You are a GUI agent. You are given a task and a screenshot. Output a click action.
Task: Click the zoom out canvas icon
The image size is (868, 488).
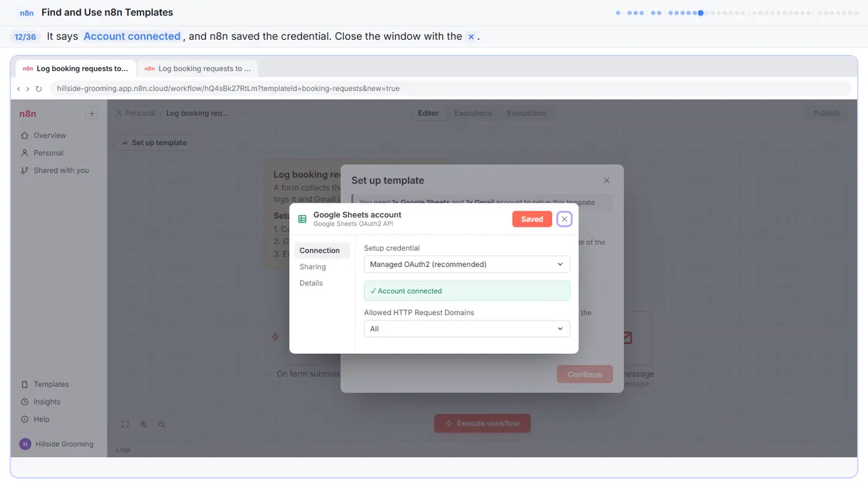pos(161,424)
